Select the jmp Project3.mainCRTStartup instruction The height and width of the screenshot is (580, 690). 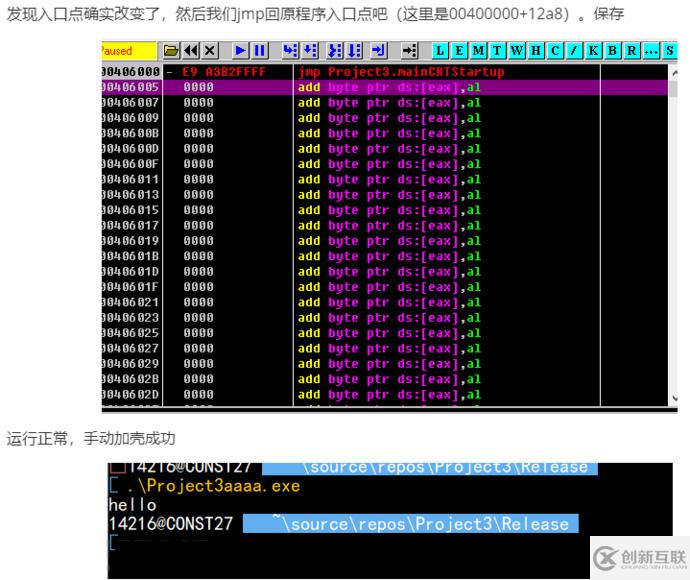[x=401, y=72]
